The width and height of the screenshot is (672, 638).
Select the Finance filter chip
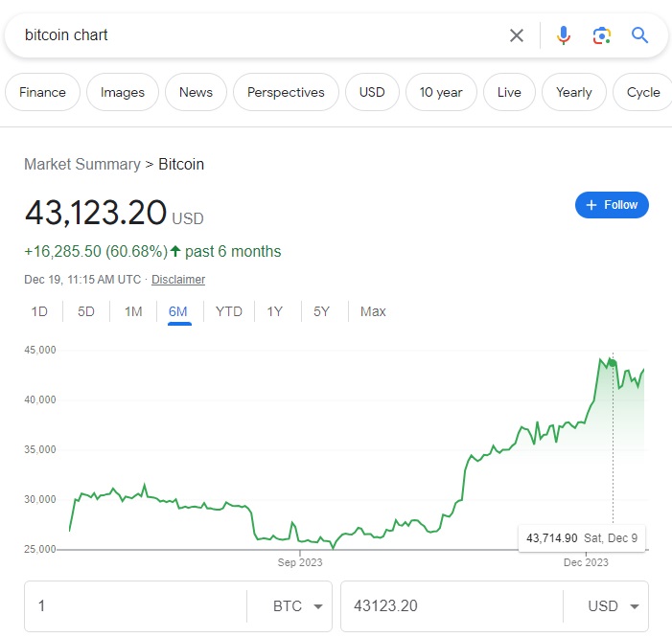pyautogui.click(x=43, y=93)
